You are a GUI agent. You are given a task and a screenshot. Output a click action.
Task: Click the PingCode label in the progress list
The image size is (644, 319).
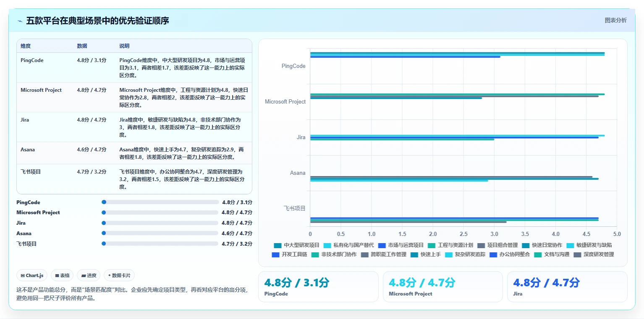coord(28,202)
